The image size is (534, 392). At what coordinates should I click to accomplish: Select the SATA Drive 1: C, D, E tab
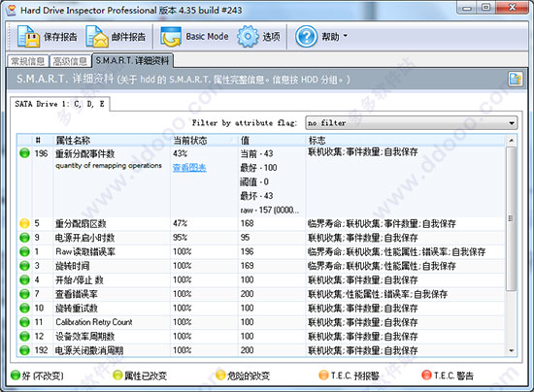(x=59, y=104)
